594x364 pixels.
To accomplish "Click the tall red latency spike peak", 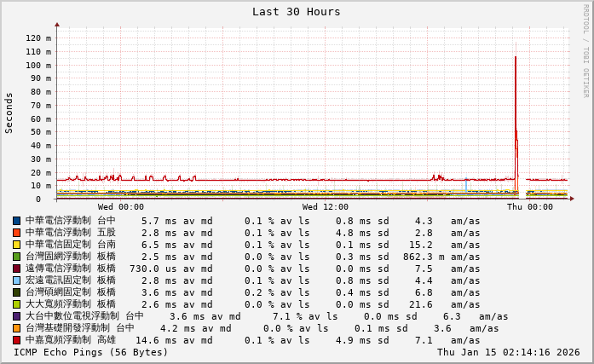I will click(x=515, y=58).
